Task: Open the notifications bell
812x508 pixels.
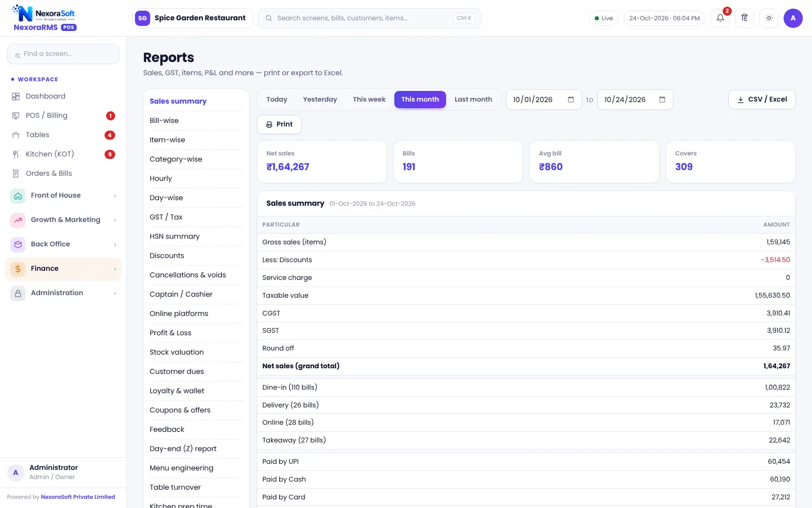Action: [x=720, y=18]
